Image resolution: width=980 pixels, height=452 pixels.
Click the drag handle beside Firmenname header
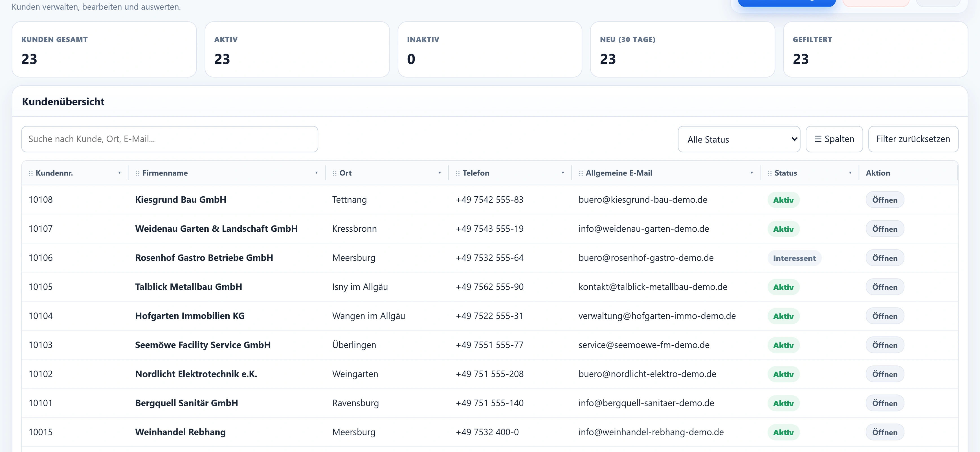(x=137, y=174)
